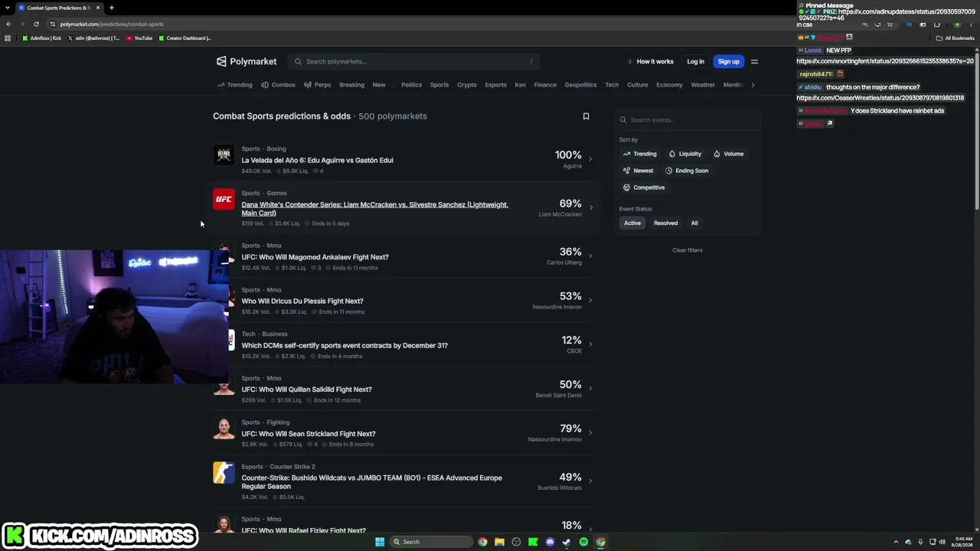Open a new browser tab
The image size is (980, 551).
pyautogui.click(x=111, y=8)
